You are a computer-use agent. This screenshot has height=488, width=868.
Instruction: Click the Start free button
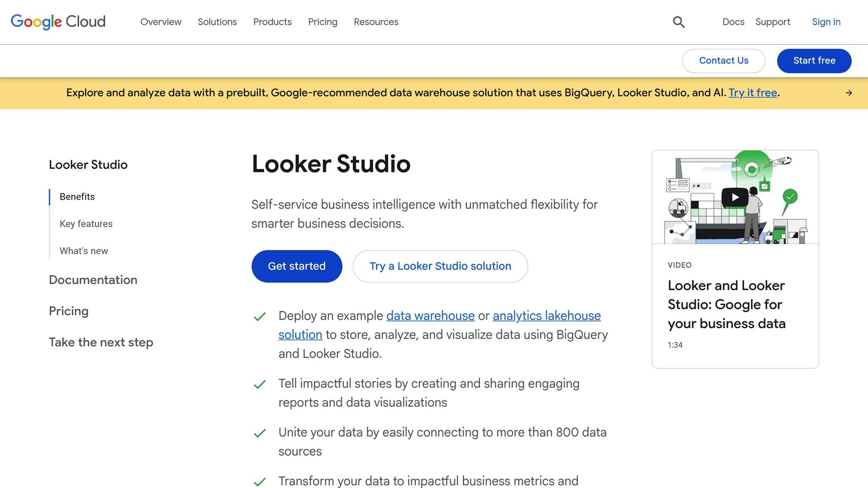pos(814,61)
